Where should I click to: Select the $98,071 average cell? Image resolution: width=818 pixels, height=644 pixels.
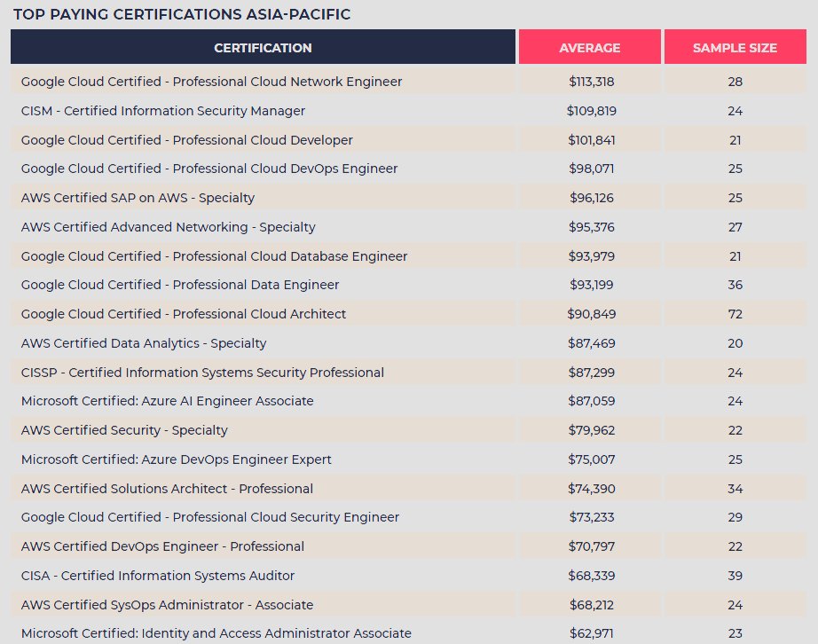point(592,169)
